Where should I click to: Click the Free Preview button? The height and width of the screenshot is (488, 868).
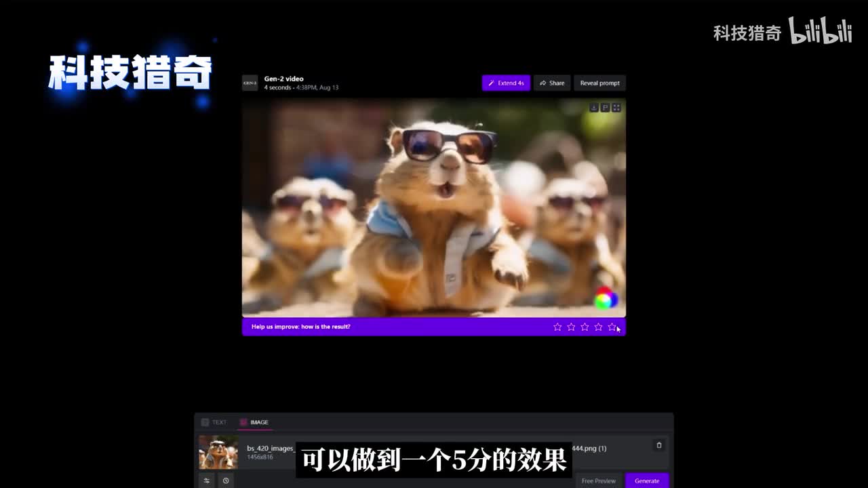click(599, 481)
